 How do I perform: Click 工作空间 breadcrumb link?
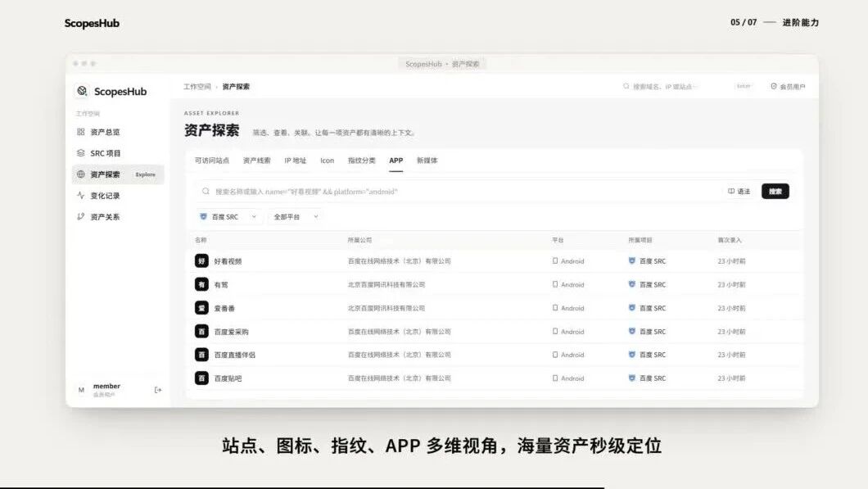point(197,86)
